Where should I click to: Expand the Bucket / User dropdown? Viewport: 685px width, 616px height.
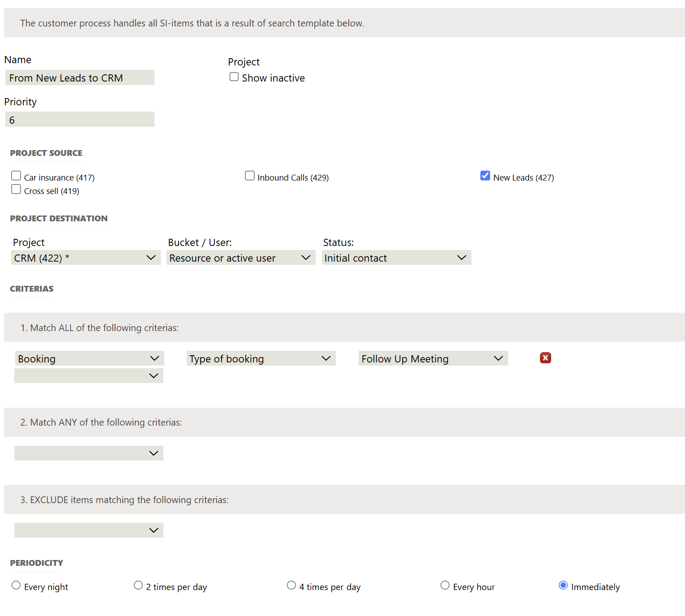pyautogui.click(x=240, y=258)
